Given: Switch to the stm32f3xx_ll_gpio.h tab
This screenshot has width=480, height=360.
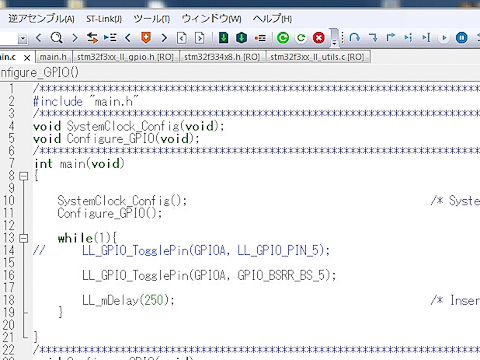Looking at the screenshot, I should click(x=125, y=57).
